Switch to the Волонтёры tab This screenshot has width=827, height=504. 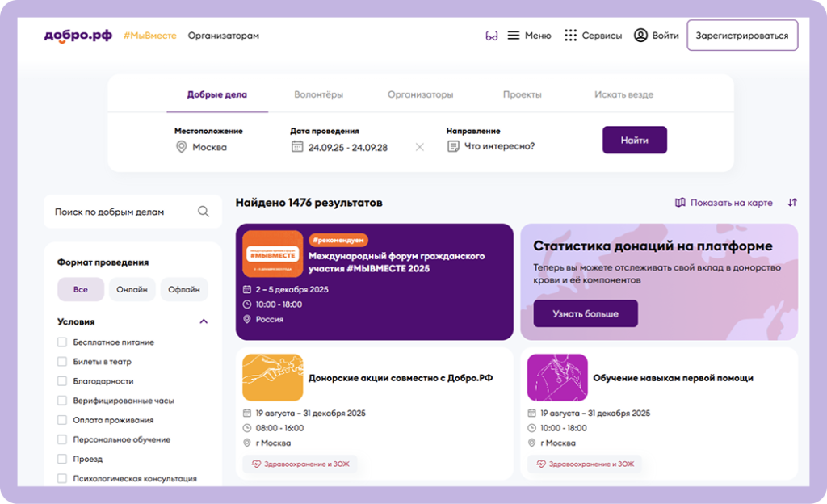click(x=317, y=94)
